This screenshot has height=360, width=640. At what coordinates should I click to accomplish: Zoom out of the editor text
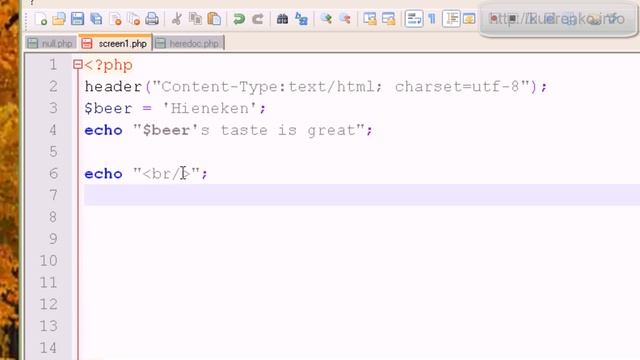point(345,19)
